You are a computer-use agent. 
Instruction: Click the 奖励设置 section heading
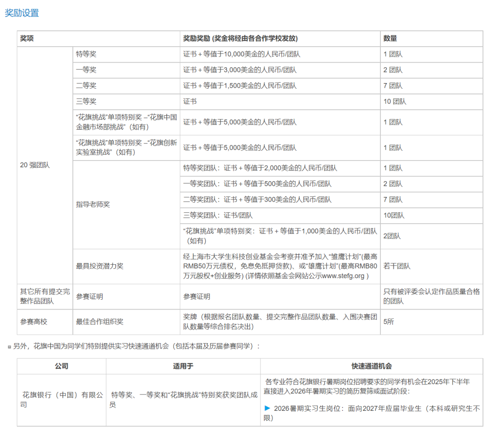[22, 13]
